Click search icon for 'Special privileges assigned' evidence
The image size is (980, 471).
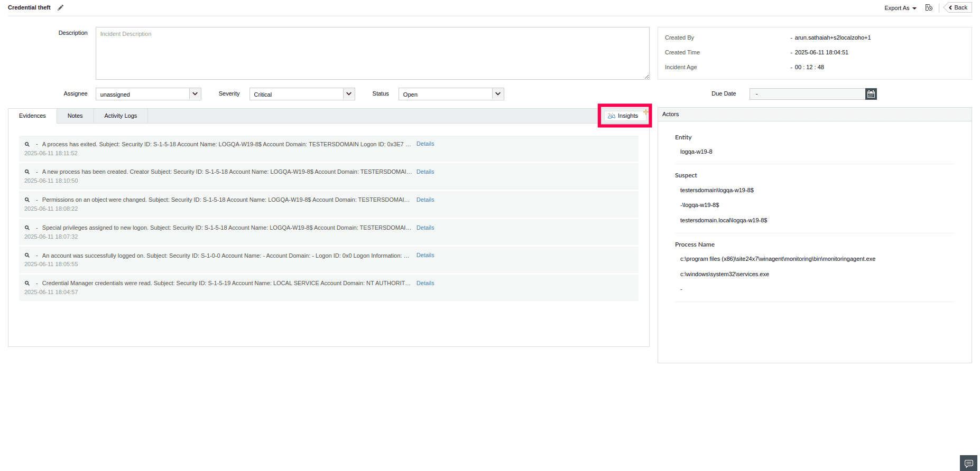tap(27, 228)
